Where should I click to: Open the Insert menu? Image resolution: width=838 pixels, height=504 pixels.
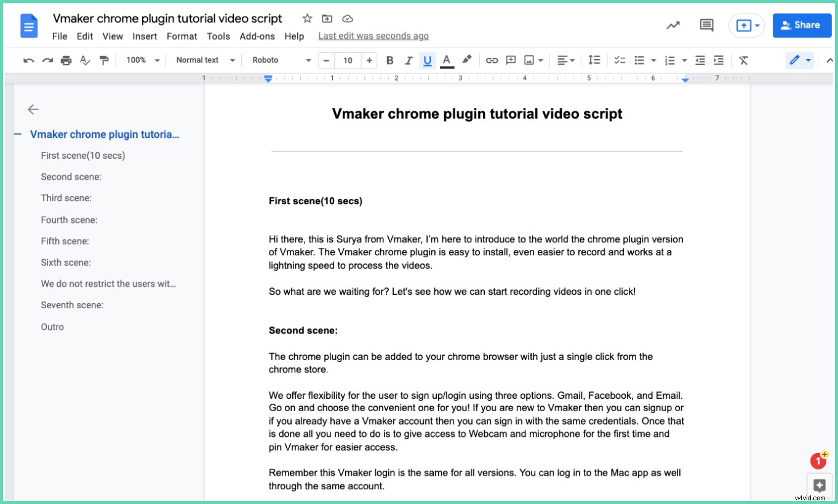point(145,36)
